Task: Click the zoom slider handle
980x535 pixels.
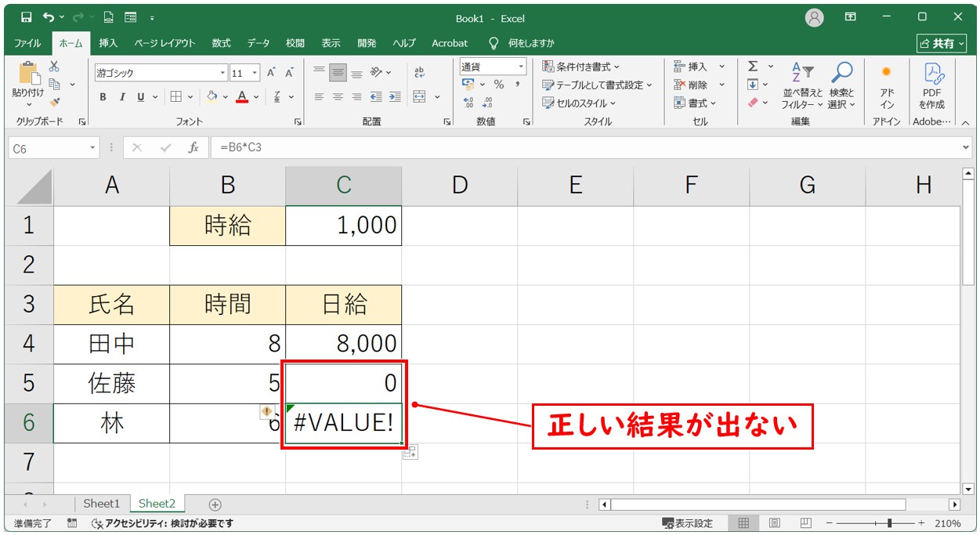Action: [x=889, y=523]
